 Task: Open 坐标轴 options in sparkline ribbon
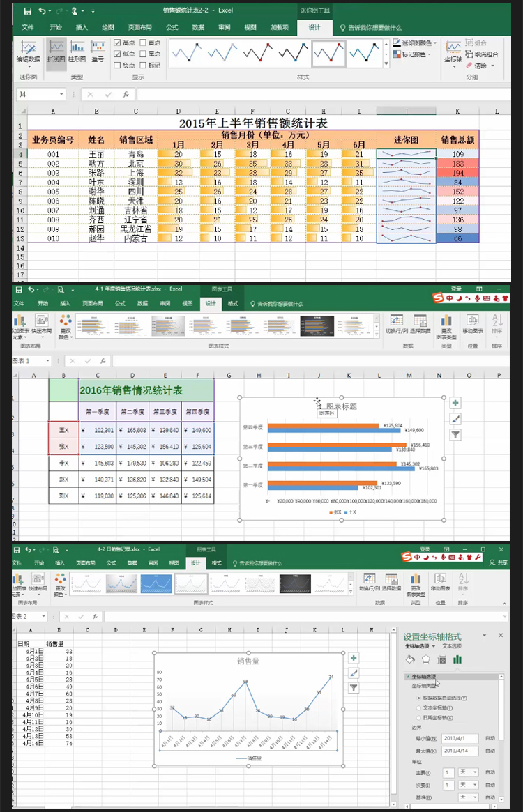(453, 52)
